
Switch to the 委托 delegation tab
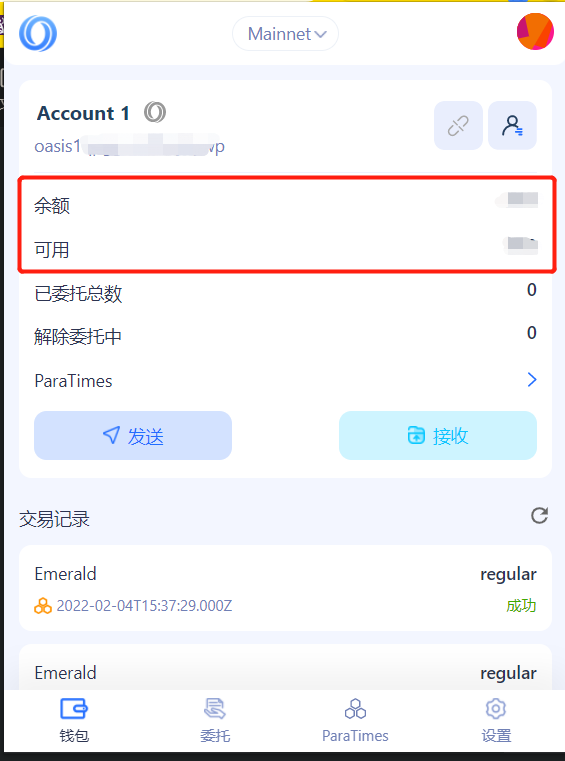pos(215,720)
